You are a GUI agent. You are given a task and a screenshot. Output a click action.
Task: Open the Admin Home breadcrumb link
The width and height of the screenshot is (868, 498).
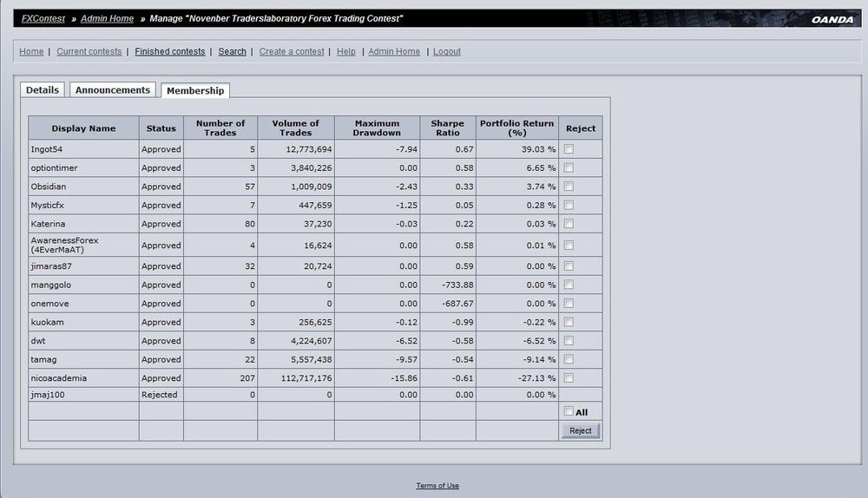[x=108, y=18]
